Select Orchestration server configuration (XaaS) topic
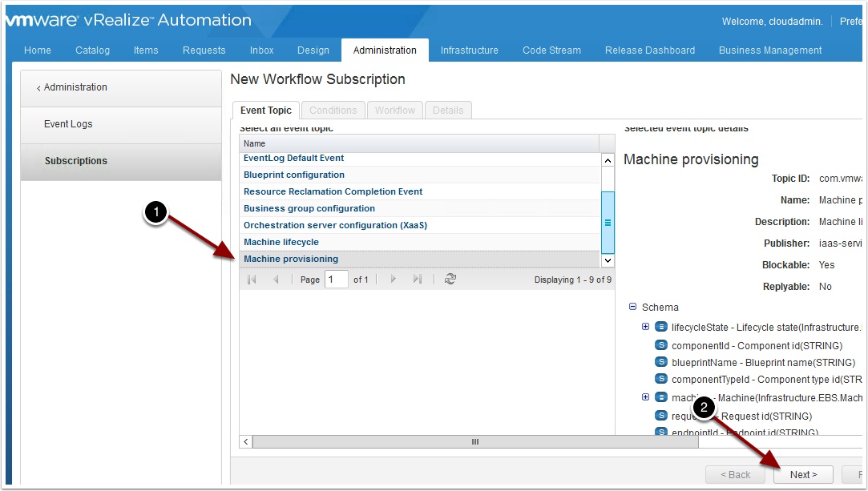 click(x=420, y=225)
